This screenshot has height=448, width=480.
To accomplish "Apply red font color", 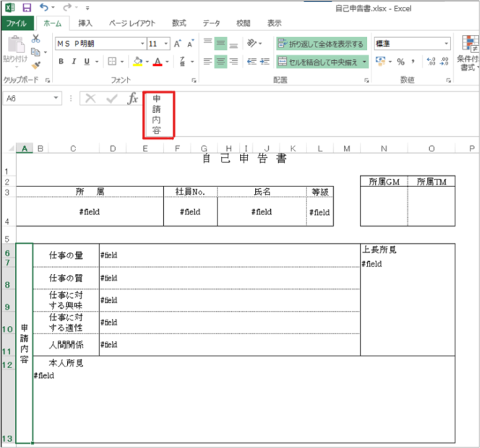I will pos(157,62).
